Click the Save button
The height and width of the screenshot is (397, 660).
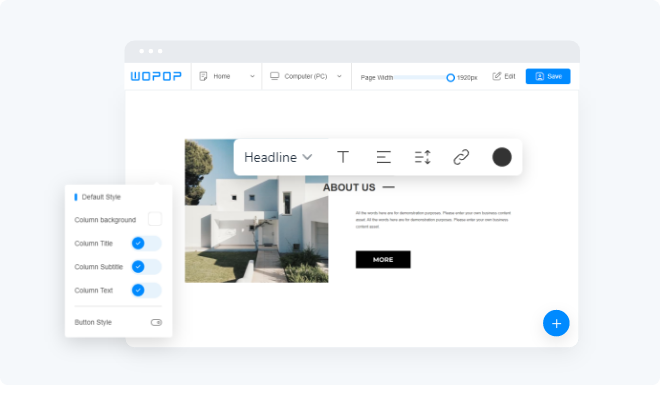pyautogui.click(x=548, y=76)
